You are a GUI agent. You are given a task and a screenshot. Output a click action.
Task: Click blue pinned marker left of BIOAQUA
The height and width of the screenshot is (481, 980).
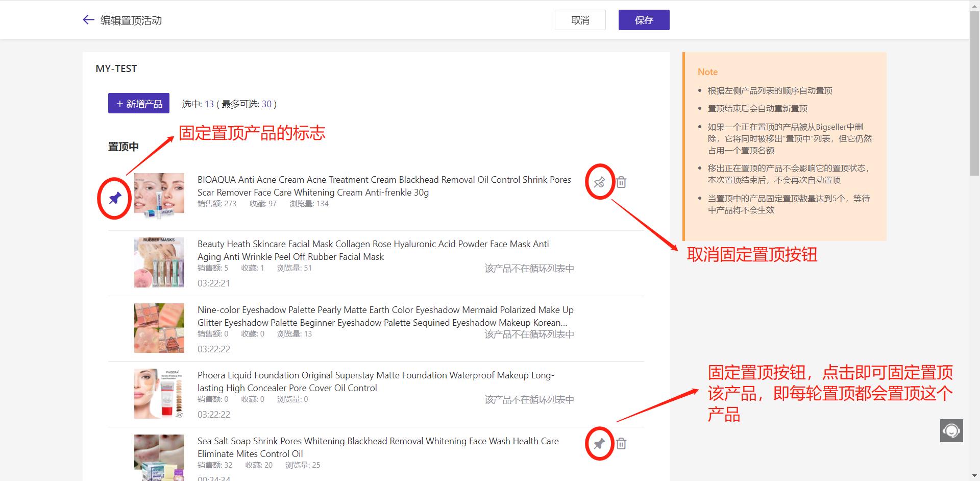[x=115, y=198]
